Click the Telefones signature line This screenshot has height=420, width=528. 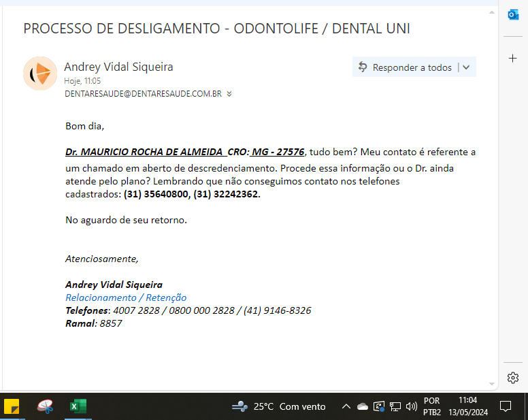(x=188, y=310)
